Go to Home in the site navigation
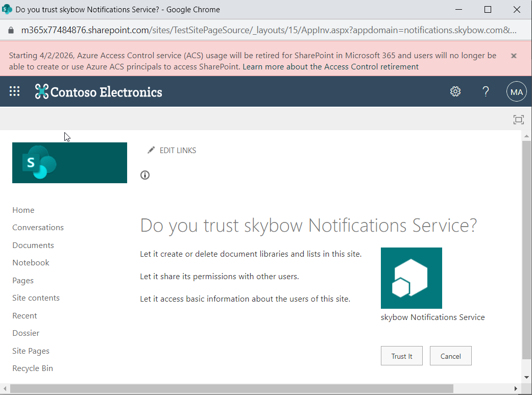Screen dimensions: 532x395 [23, 210]
